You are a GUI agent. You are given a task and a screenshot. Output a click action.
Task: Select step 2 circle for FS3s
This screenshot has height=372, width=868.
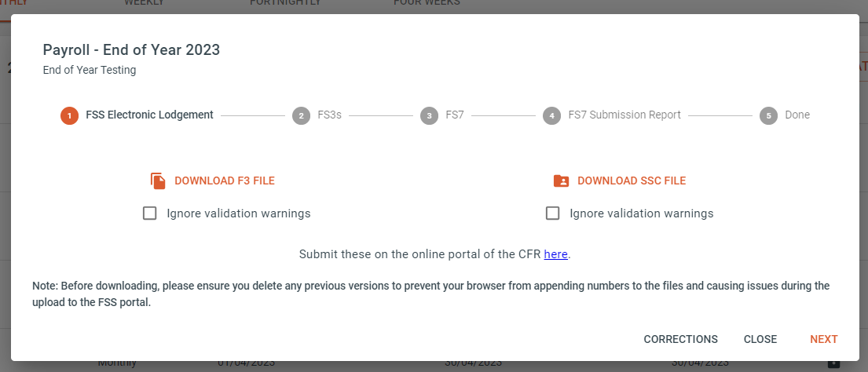coord(301,115)
